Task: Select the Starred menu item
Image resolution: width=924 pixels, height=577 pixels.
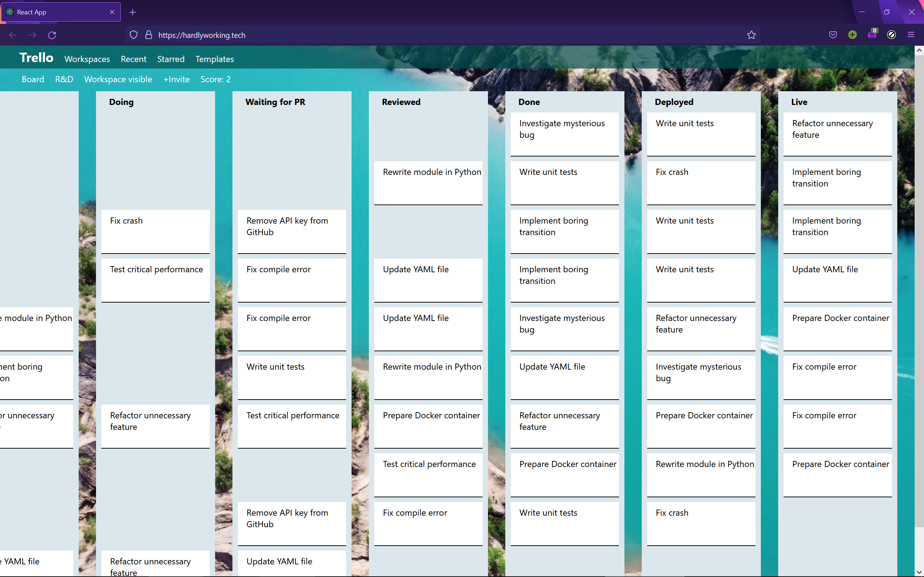Action: point(171,59)
